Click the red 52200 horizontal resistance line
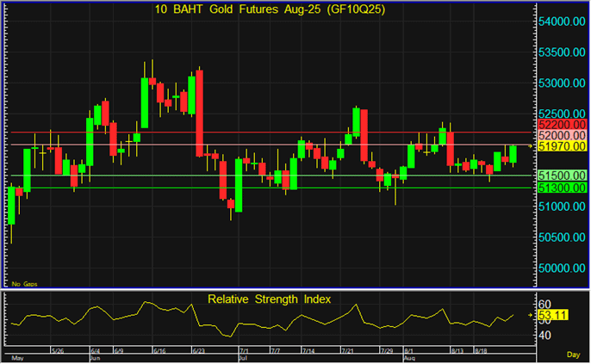591x364 pixels. (258, 132)
